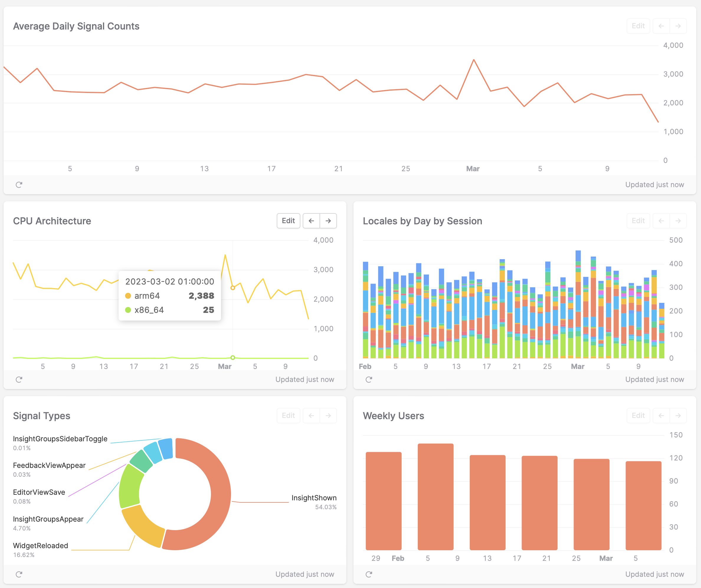Image resolution: width=701 pixels, height=588 pixels.
Task: Refresh the Average Daily Signal Counts chart
Action: point(19,185)
